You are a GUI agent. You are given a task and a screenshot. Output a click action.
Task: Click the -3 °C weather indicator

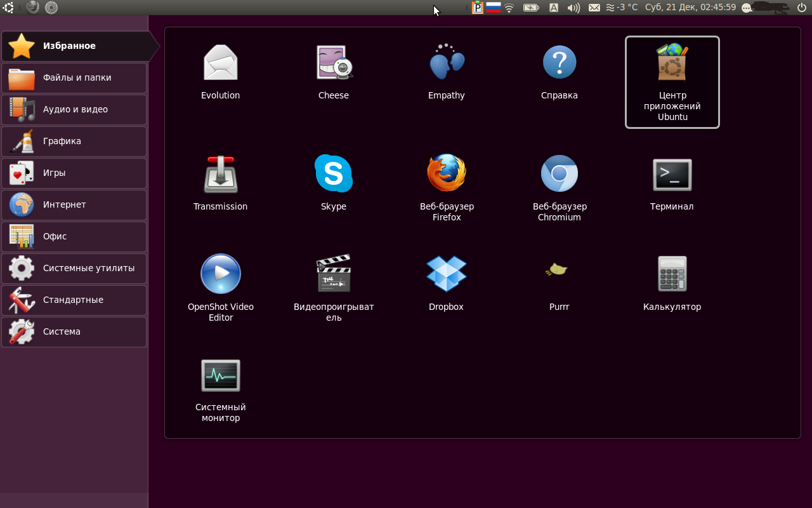point(622,8)
